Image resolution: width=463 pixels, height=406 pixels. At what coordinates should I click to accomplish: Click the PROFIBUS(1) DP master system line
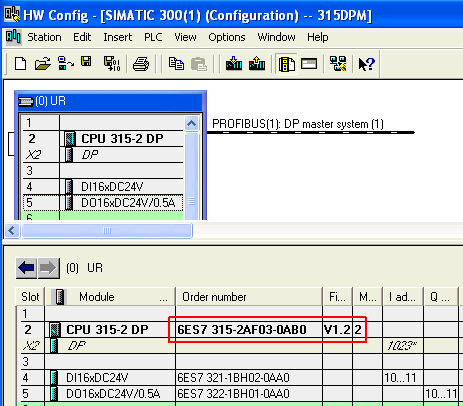click(311, 132)
